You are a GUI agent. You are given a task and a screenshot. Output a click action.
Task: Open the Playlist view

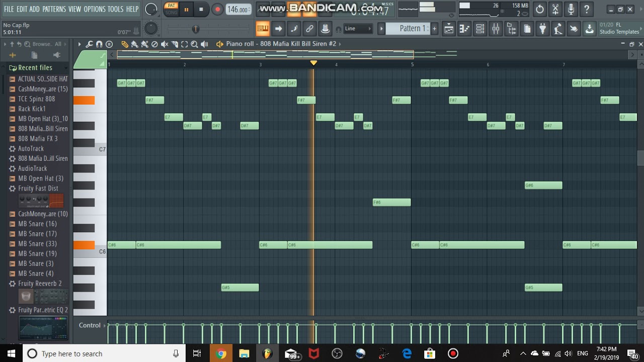(448, 29)
